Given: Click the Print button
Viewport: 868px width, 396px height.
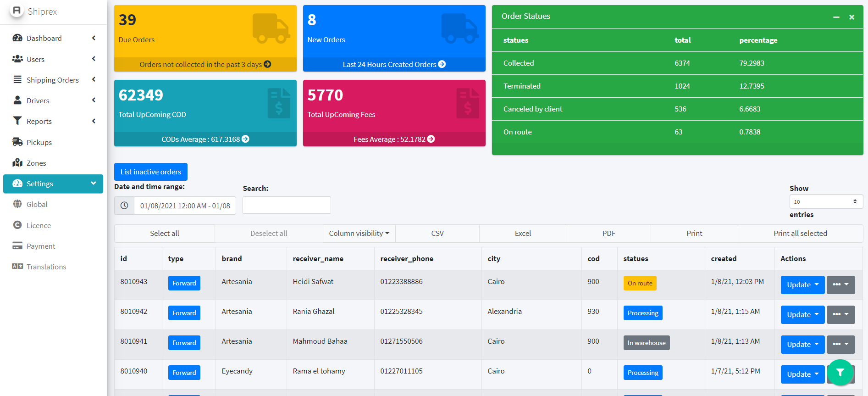Looking at the screenshot, I should pyautogui.click(x=694, y=233).
